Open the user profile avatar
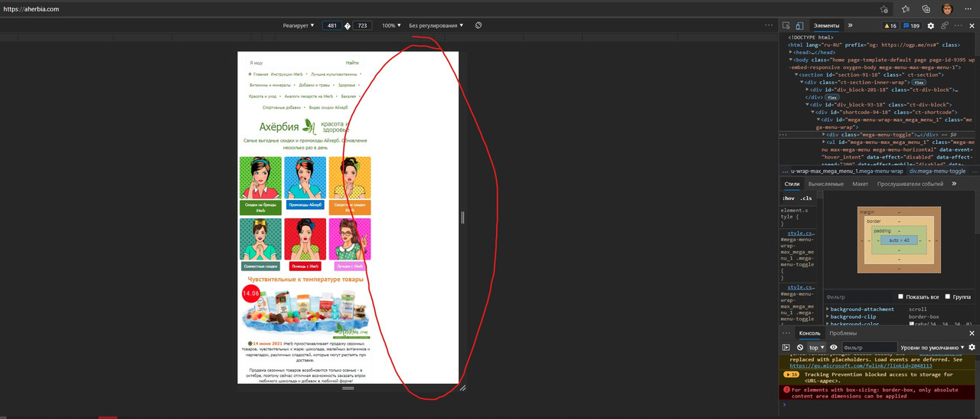Screen dimensions: 980x419 coord(947,9)
